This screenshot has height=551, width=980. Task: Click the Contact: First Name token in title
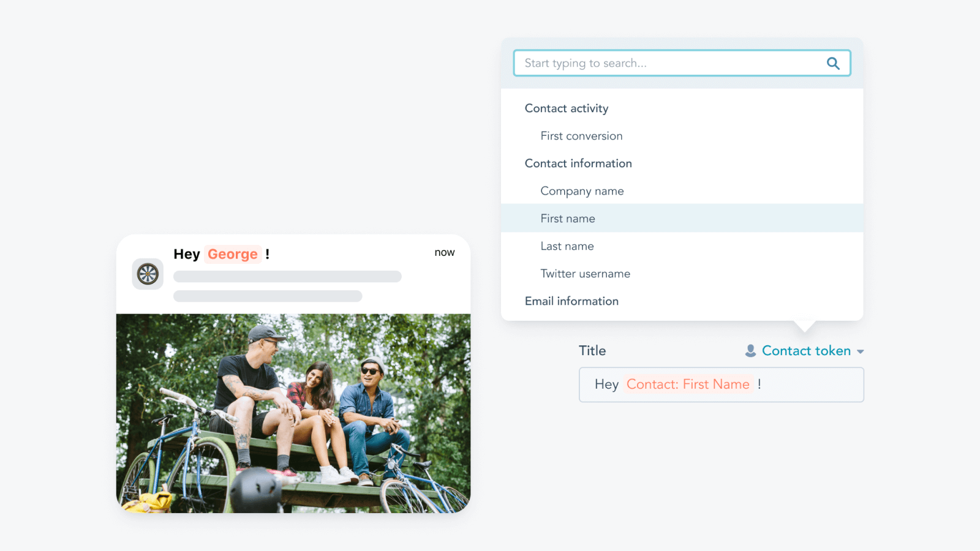(x=688, y=384)
